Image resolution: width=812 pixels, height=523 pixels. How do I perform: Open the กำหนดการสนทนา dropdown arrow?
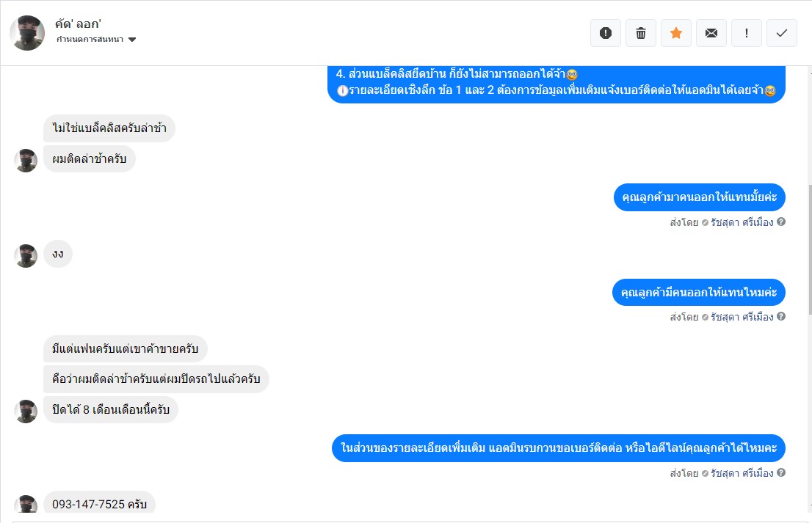coord(132,40)
